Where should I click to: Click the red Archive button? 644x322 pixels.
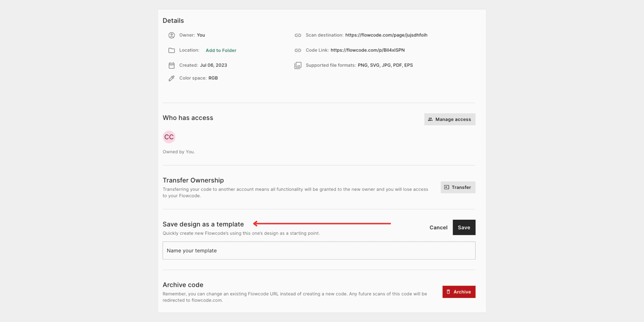(459, 292)
